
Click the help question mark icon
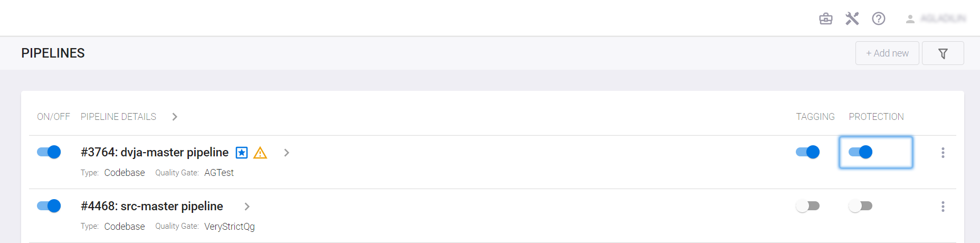(879, 19)
